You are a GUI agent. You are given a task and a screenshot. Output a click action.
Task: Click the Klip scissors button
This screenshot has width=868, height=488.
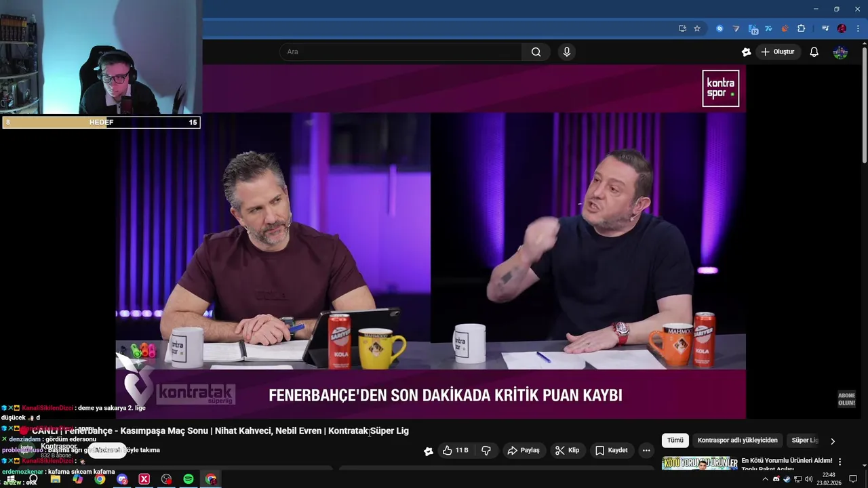click(x=567, y=450)
